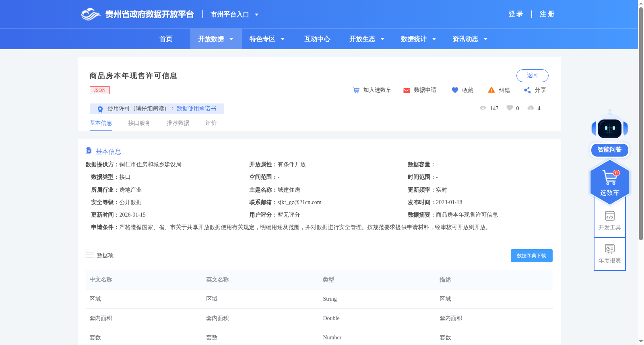Click the page title 商品房本年现售许可信息
Viewport: 644px width, 345px height.
[133, 76]
